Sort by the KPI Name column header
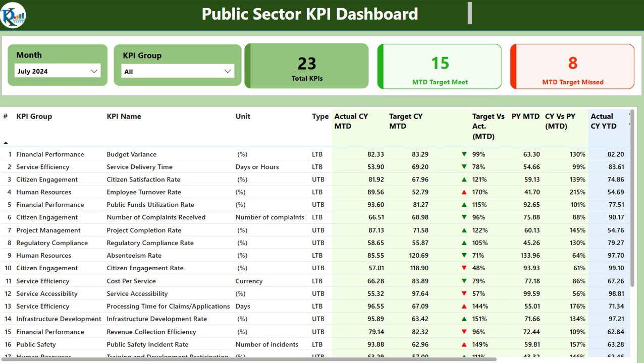Screen dimensions: 644x363 124,116
